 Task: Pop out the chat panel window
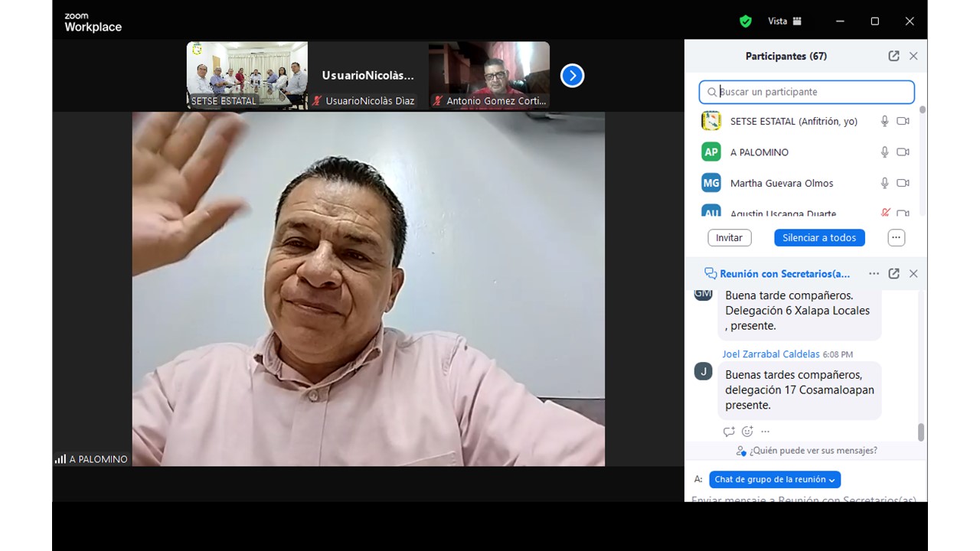(893, 273)
